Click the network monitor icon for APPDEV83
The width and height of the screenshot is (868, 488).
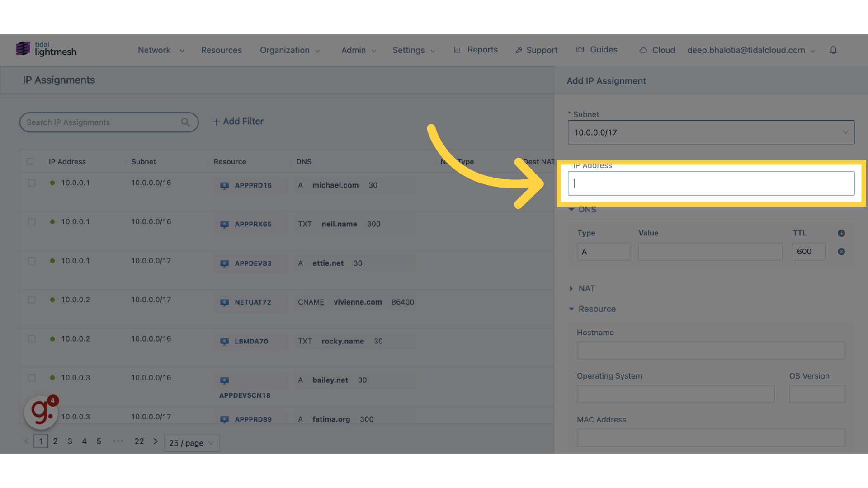(x=225, y=263)
